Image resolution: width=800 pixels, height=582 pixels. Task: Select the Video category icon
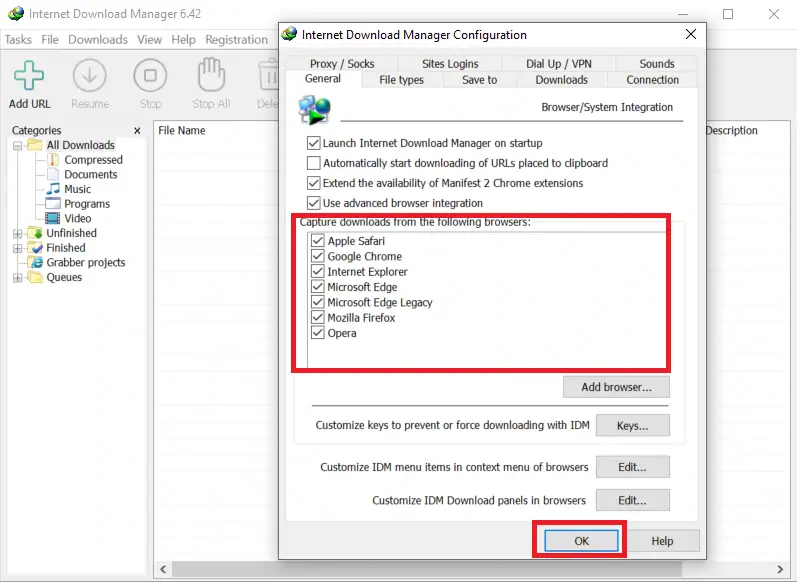pos(53,218)
